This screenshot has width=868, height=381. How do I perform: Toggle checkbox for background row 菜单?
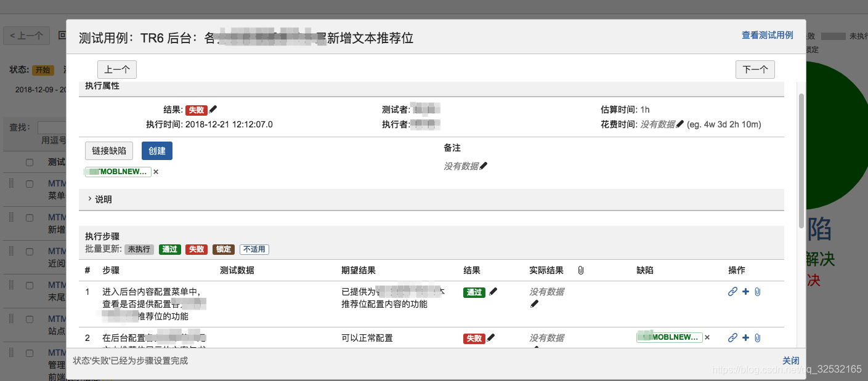[x=30, y=184]
